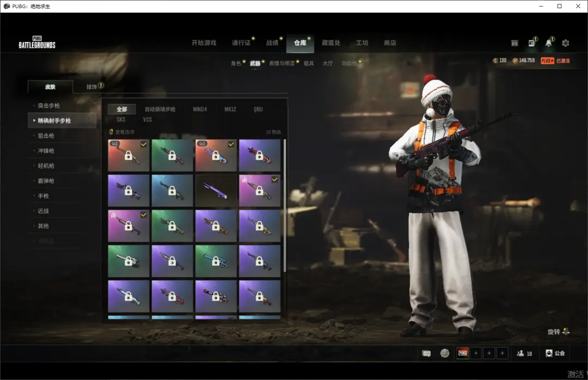Viewport: 588px width, 380px height.
Task: Filter skins by MK12
Action: tap(230, 109)
